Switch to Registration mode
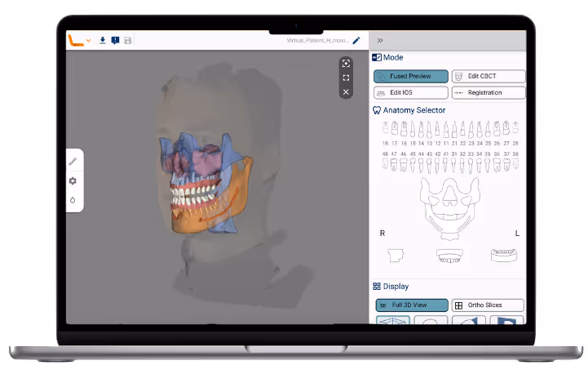 pos(489,92)
